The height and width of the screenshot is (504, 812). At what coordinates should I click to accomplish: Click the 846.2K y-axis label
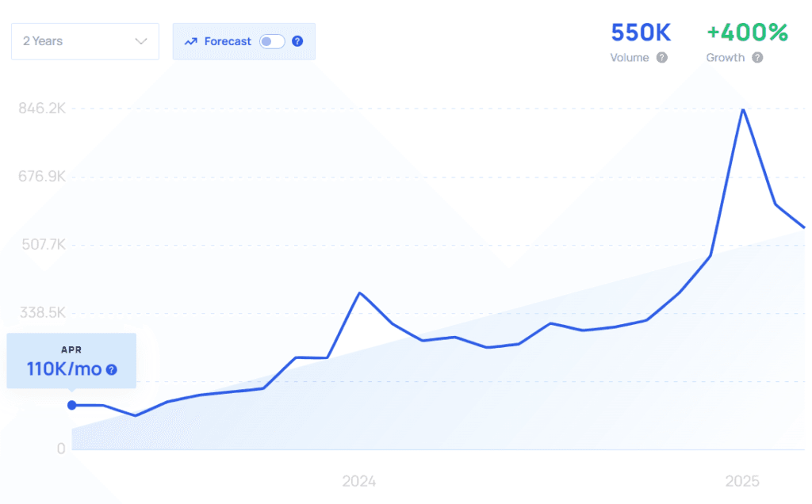(42, 109)
